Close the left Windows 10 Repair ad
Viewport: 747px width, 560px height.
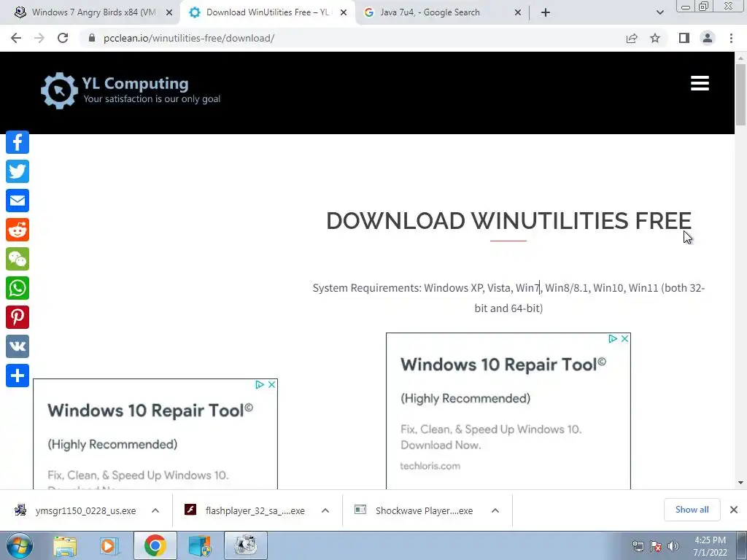click(271, 384)
